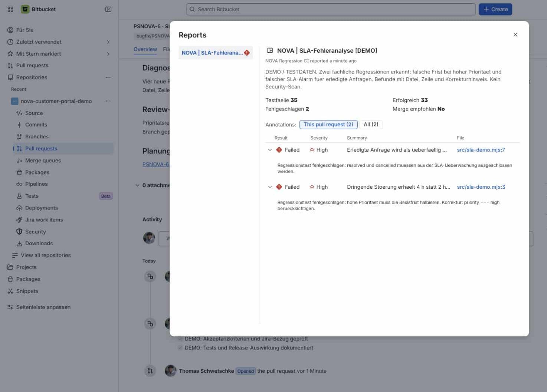The width and height of the screenshot is (547, 392).
Task: Collapse the sidebar with the panel icon
Action: 108,9
